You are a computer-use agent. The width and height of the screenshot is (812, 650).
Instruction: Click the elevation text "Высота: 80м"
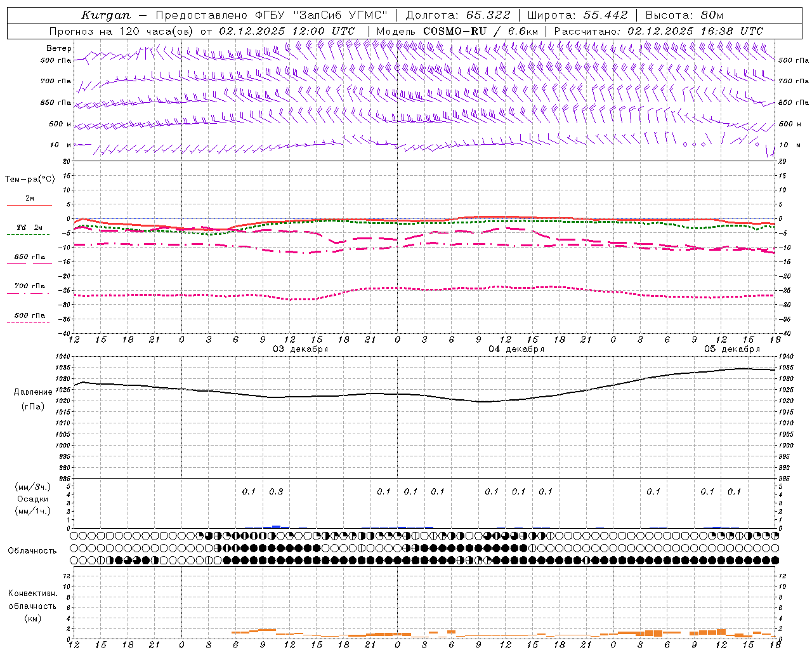pos(684,15)
